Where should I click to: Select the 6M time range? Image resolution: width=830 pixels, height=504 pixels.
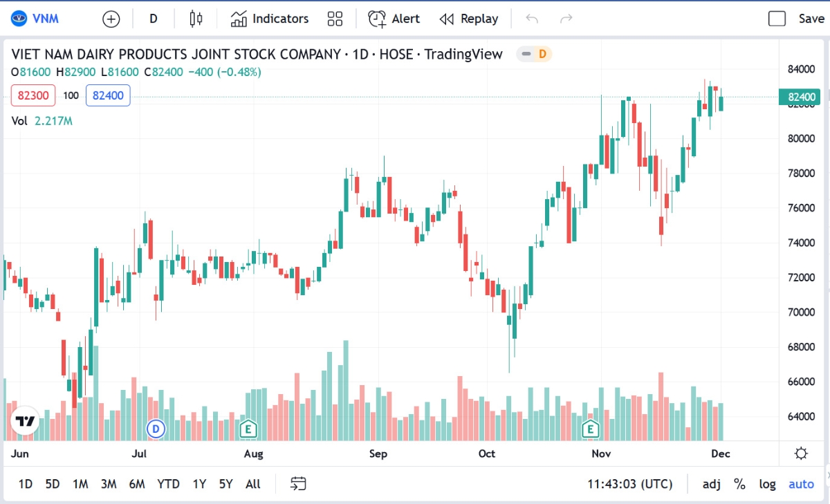tap(136, 484)
